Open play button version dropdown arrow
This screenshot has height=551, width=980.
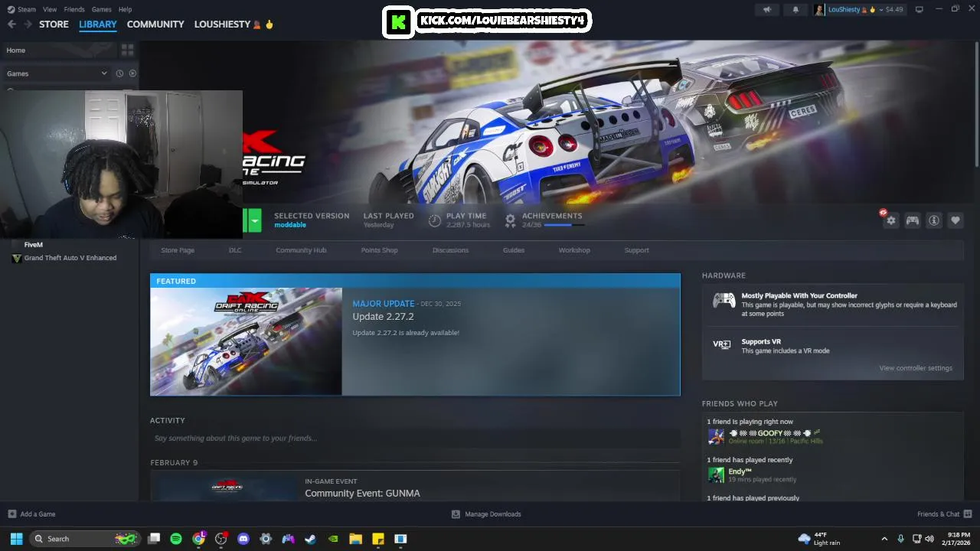pyautogui.click(x=254, y=220)
